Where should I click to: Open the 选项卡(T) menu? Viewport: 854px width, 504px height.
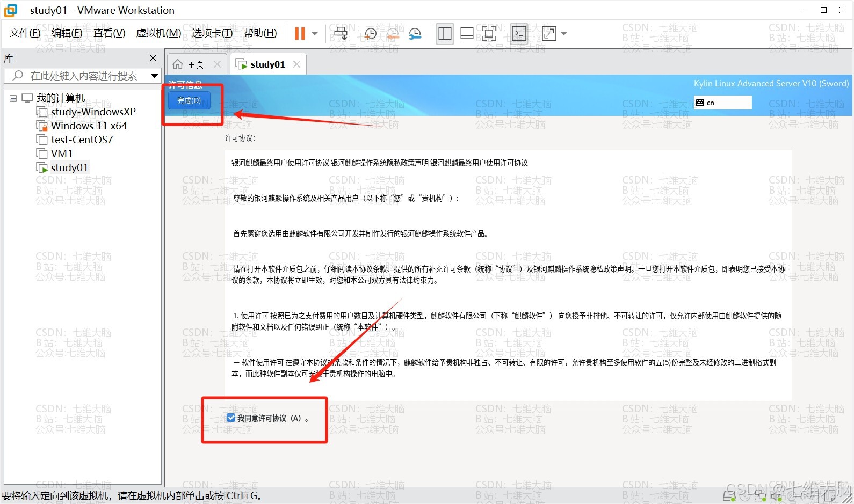tap(213, 33)
